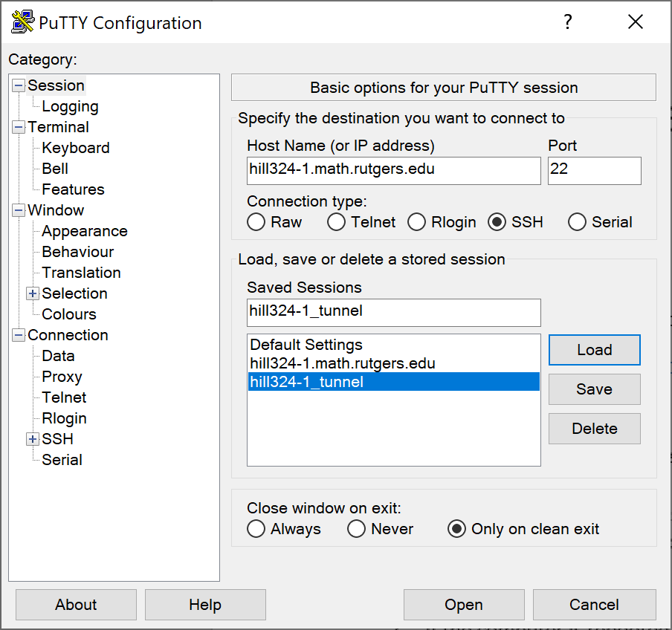Image resolution: width=672 pixels, height=630 pixels.
Task: Open the Bell settings category
Action: (x=55, y=169)
